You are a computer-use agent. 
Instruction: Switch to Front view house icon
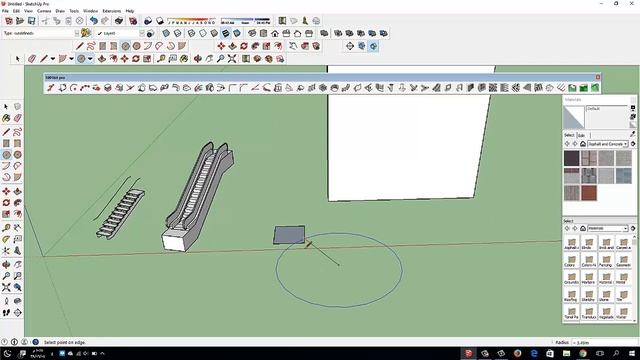click(275, 33)
